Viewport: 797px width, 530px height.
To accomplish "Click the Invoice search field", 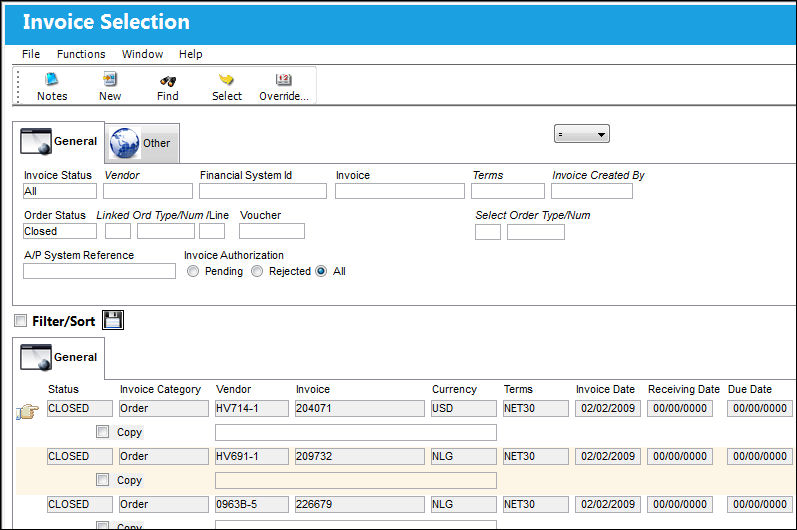I will 400,191.
